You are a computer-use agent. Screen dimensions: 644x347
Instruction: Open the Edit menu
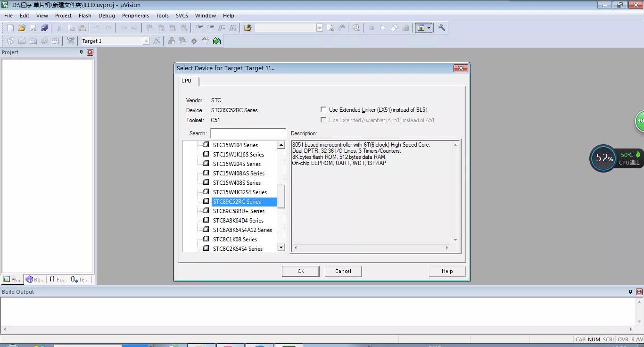(25, 16)
